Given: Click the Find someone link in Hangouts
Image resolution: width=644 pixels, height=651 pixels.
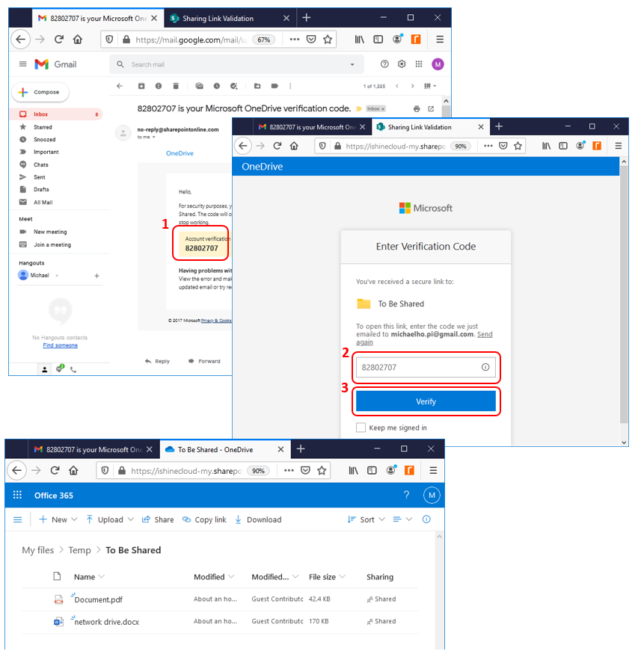Looking at the screenshot, I should pos(61,345).
